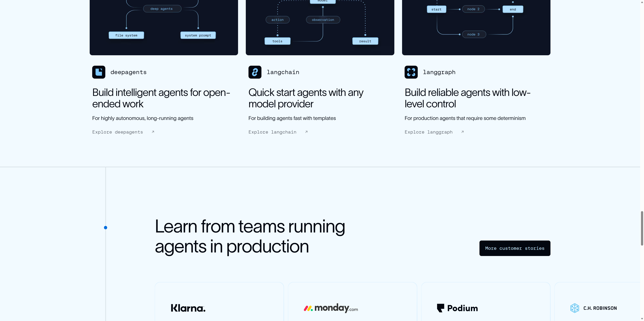Click the deepagents file icon
This screenshot has width=644, height=321.
[99, 72]
